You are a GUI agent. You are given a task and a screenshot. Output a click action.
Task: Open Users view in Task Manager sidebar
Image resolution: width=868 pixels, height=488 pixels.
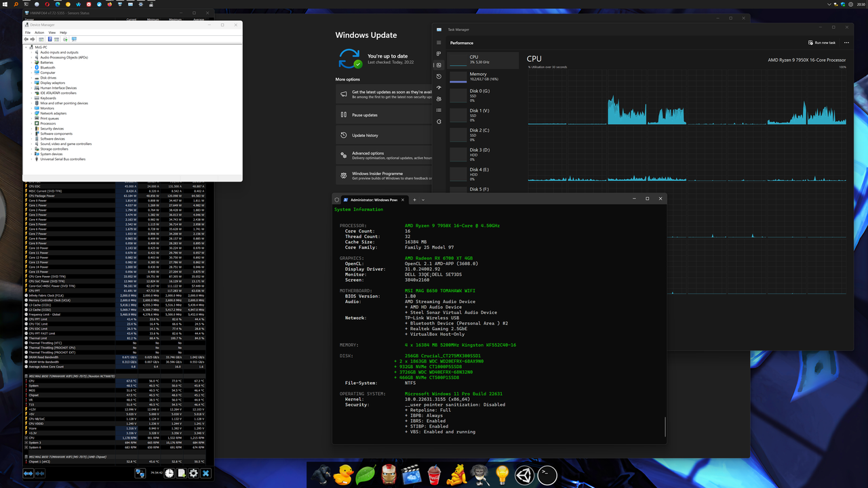[x=438, y=99]
